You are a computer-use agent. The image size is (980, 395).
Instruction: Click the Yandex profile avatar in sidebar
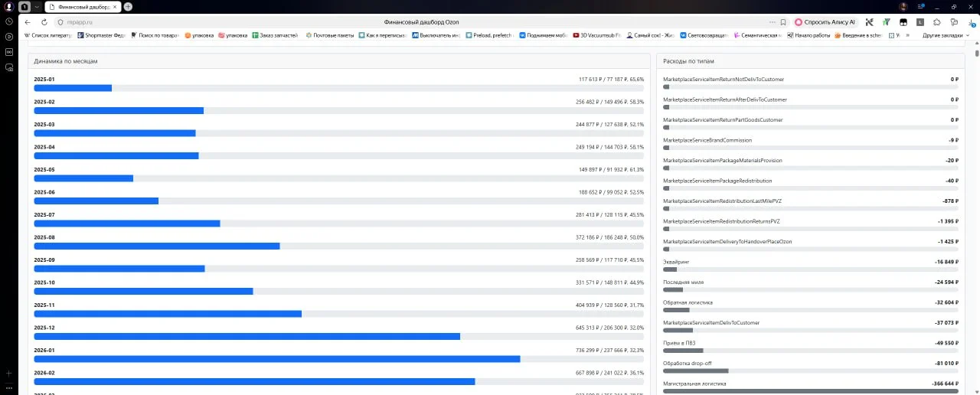(8, 6)
